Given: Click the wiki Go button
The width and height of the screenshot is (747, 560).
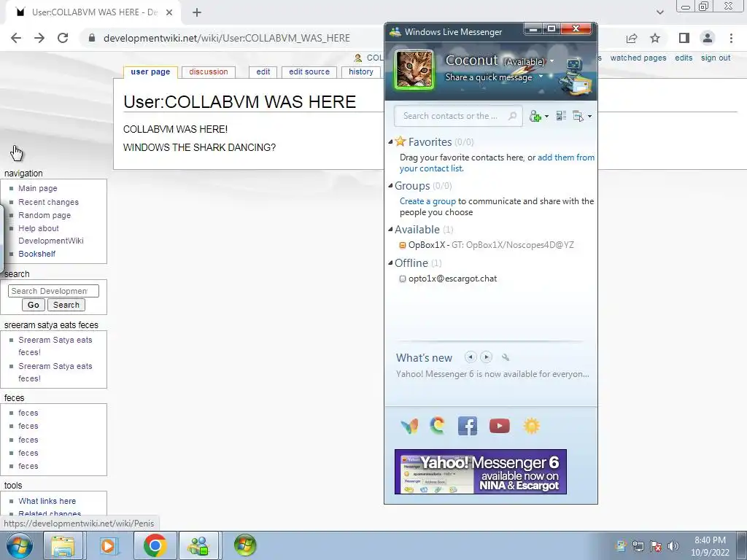Looking at the screenshot, I should click(34, 305).
